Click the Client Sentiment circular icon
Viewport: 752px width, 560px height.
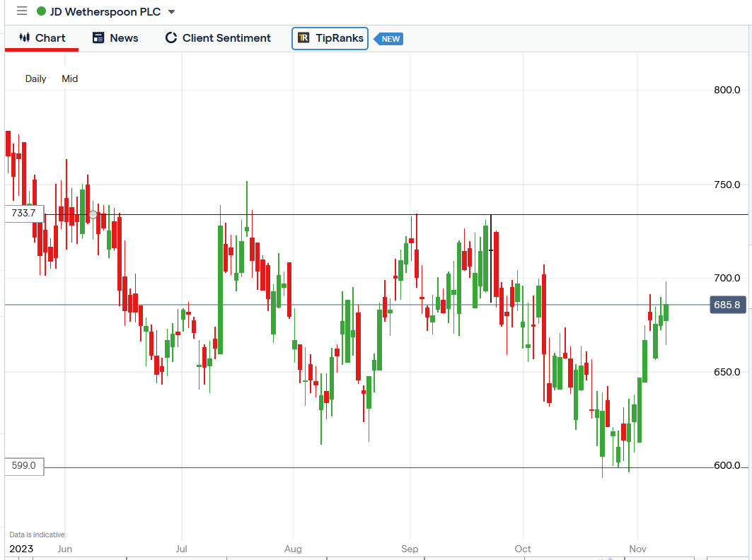[170, 38]
